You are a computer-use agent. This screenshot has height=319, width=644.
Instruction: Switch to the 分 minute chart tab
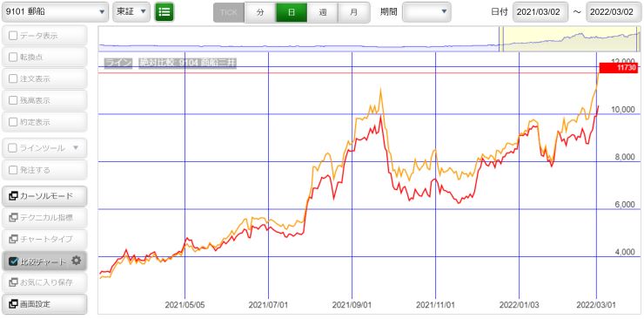[x=260, y=12]
